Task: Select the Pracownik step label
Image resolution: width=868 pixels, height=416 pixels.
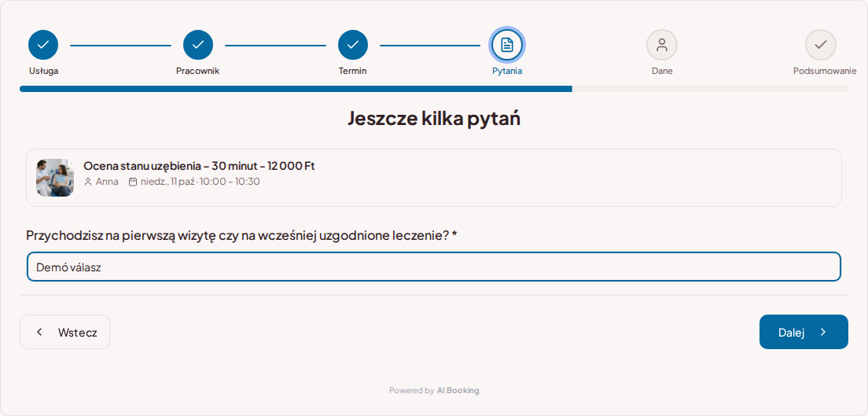Action: [x=197, y=71]
